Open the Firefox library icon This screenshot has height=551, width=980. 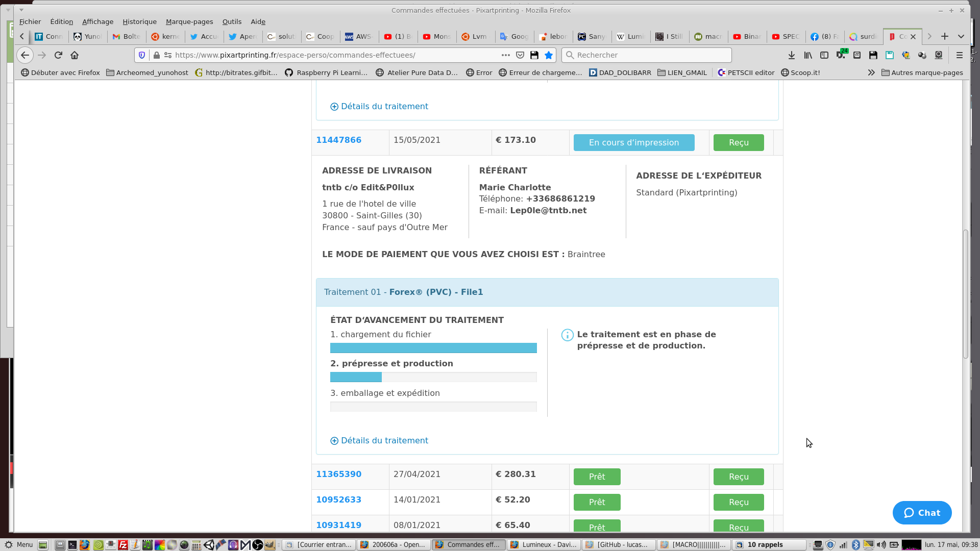pos(807,55)
